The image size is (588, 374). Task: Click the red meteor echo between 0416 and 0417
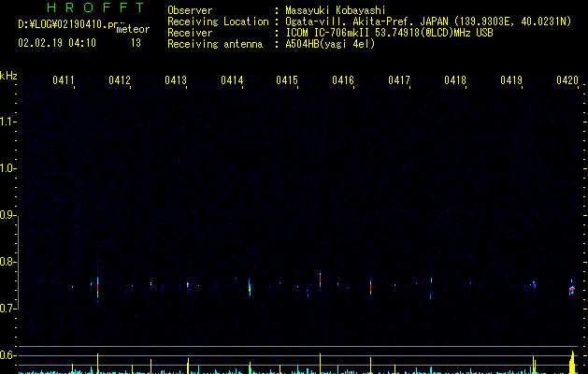tap(370, 287)
